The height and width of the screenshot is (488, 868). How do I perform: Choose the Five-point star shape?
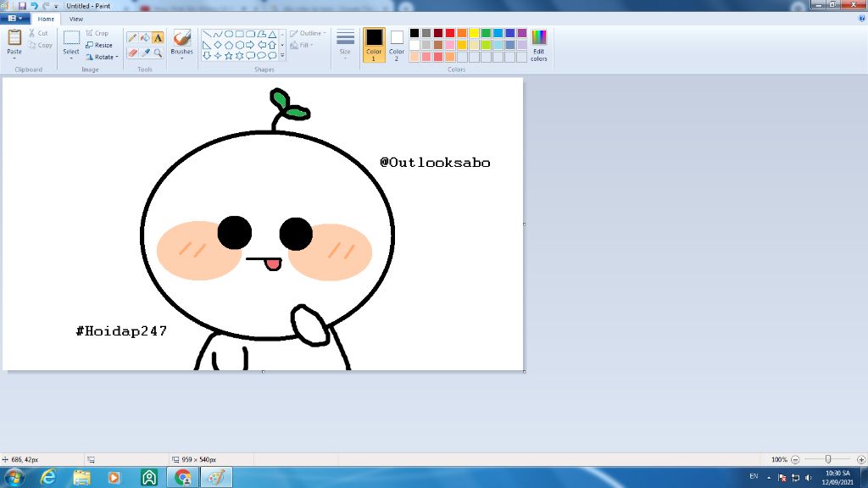coord(228,55)
